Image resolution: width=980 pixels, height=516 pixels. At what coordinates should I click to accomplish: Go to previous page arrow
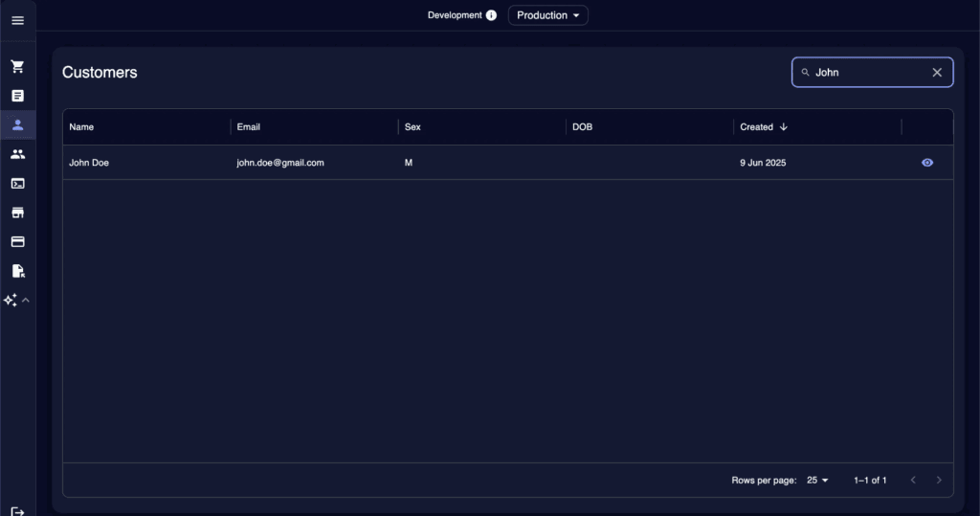click(x=913, y=481)
